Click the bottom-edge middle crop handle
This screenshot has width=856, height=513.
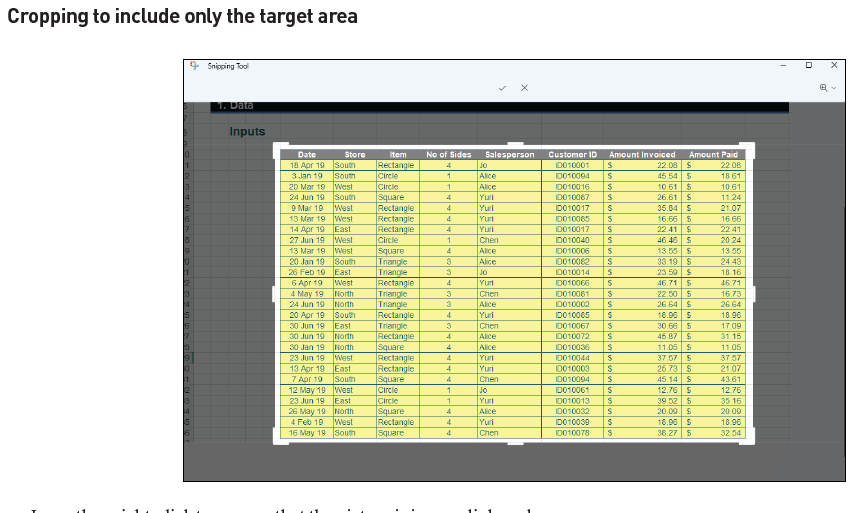pyautogui.click(x=515, y=443)
